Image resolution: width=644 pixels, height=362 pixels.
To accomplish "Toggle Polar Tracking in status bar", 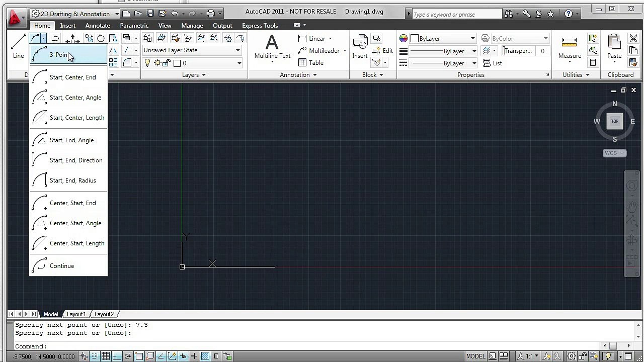I will click(128, 356).
